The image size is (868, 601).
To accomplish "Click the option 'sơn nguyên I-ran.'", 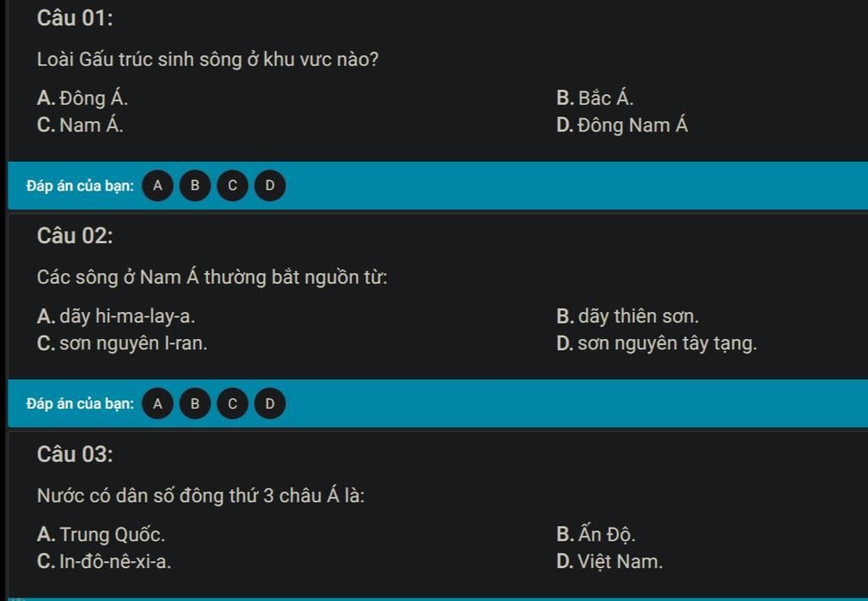I will click(x=133, y=343).
